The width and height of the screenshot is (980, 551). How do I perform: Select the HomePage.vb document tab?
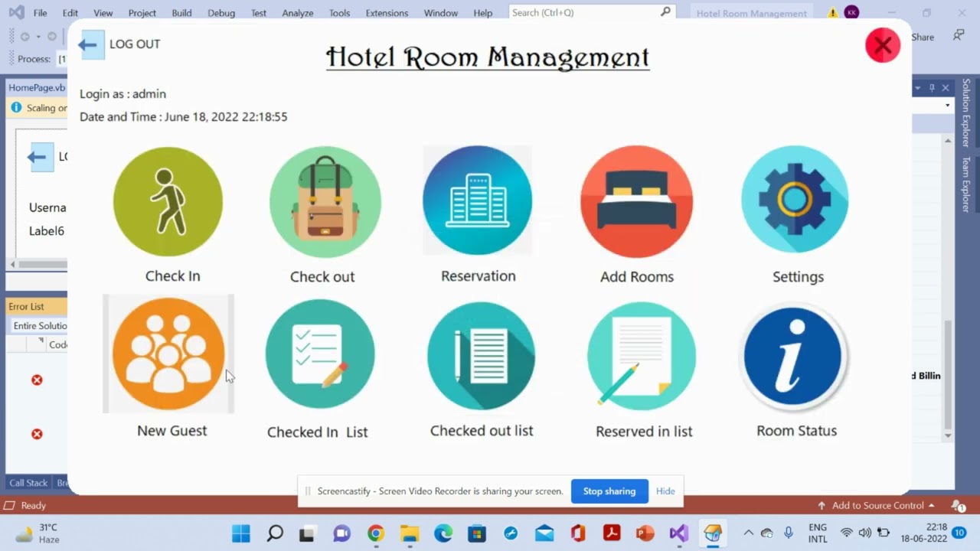click(x=37, y=87)
